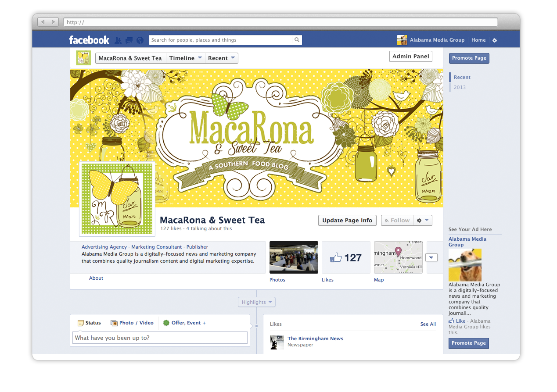Click Update Page Info

(x=347, y=221)
